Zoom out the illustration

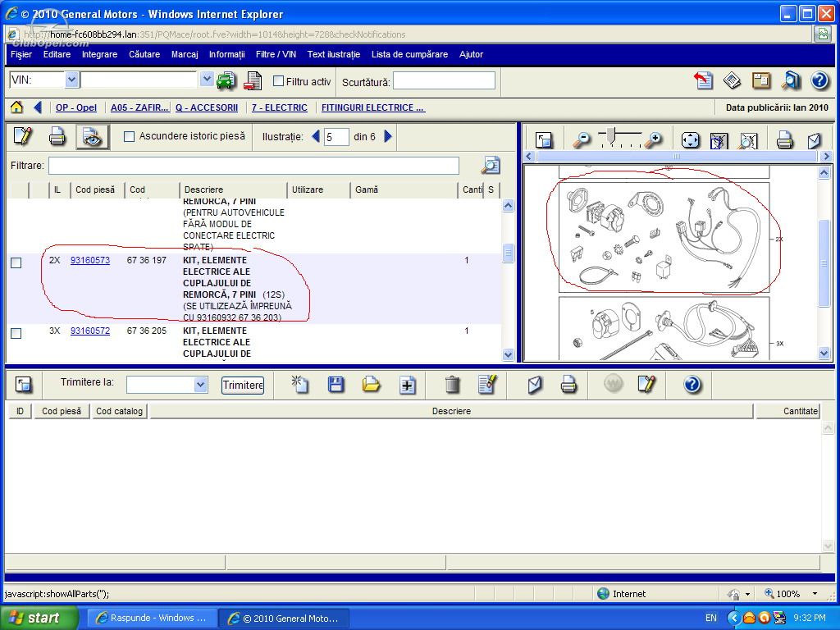coord(582,139)
